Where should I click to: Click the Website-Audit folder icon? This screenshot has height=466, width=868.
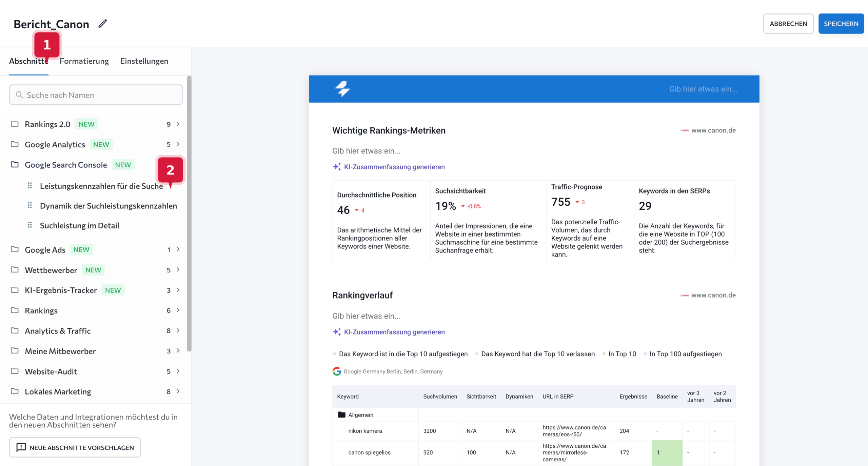(x=15, y=371)
